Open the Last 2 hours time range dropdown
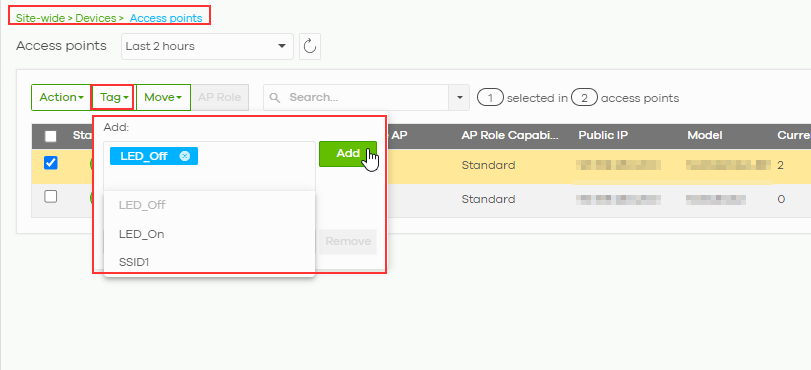Screen dimensions: 811x370 (x=207, y=47)
